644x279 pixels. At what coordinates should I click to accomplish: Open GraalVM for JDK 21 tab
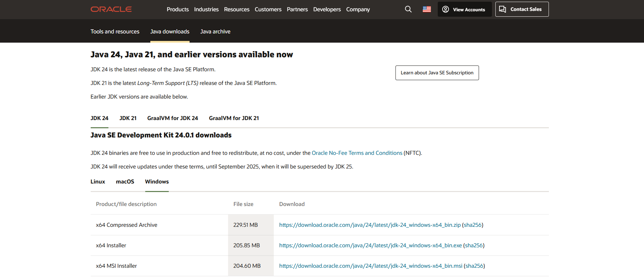click(234, 118)
